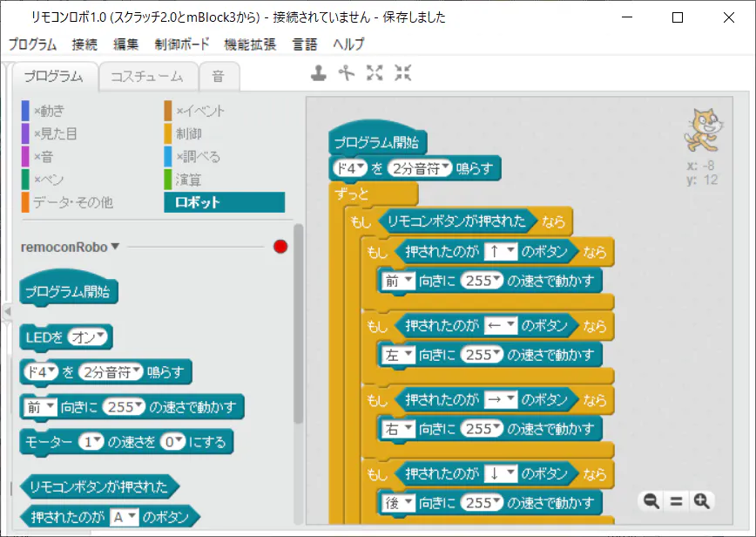Select the scissors delete tool
The width and height of the screenshot is (756, 537).
point(347,74)
